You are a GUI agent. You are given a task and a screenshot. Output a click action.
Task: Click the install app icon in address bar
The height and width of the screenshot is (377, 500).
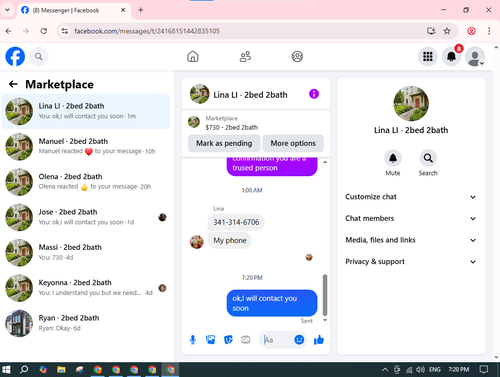pos(431,31)
